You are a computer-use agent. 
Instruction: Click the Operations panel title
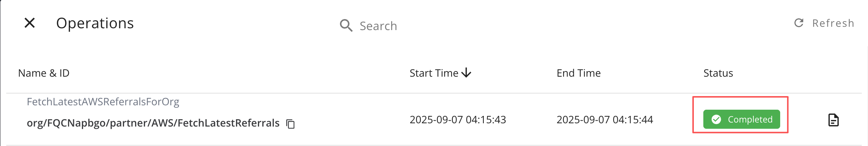(95, 23)
